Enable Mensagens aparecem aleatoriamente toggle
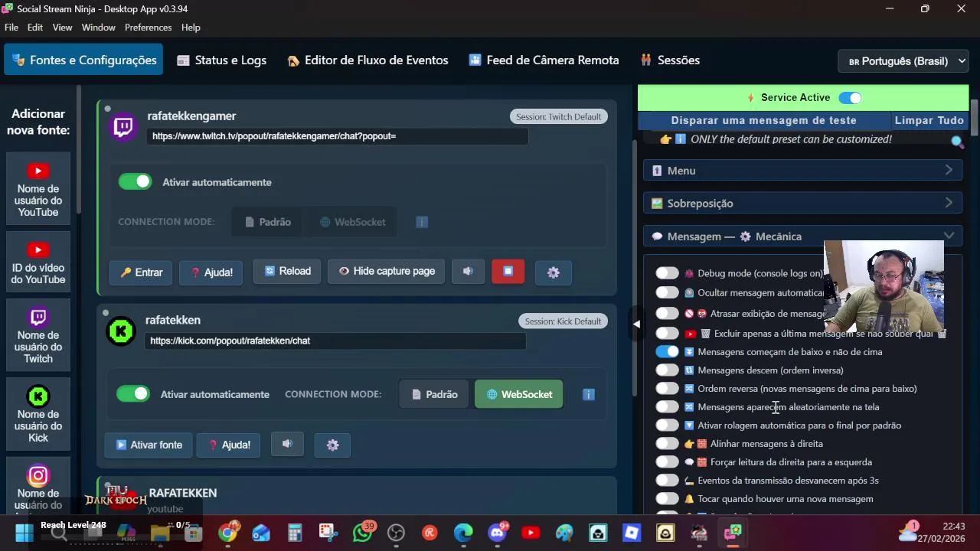980x551 pixels. [667, 407]
